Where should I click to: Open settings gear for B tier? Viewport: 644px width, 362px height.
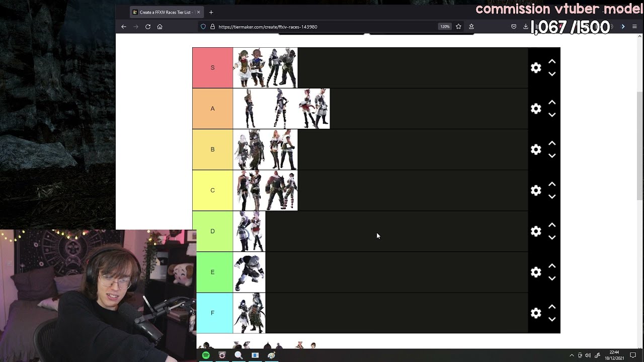(x=536, y=149)
